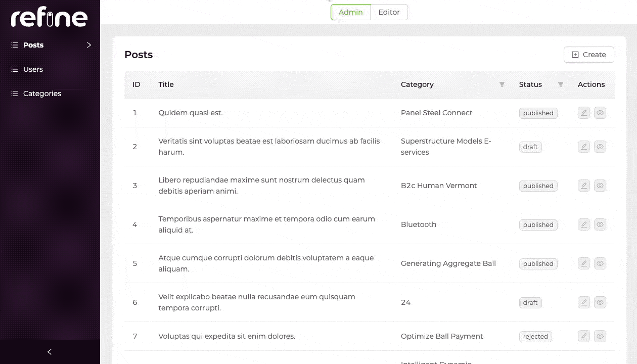Open the Category column filter
This screenshot has height=364, width=637.
coord(502,84)
